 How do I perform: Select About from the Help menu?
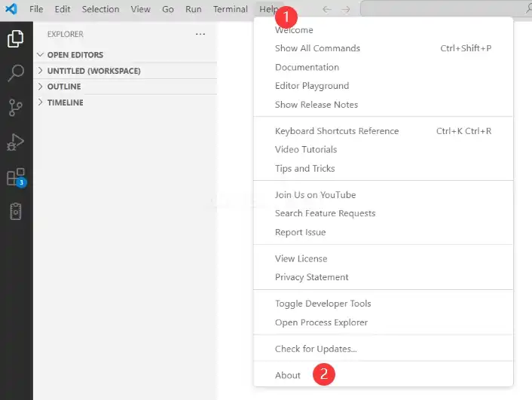[x=288, y=375]
